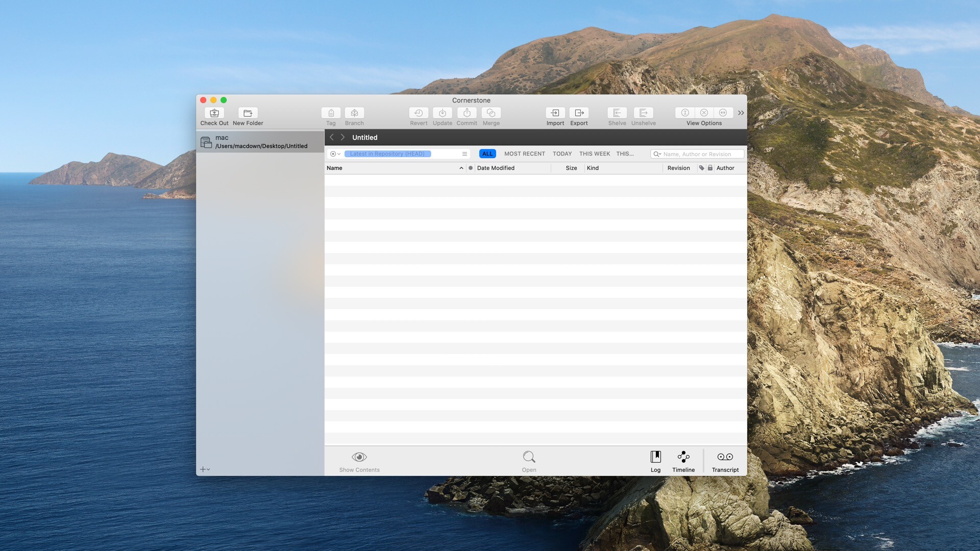
Task: Close the Cornerstone window
Action: click(x=203, y=100)
